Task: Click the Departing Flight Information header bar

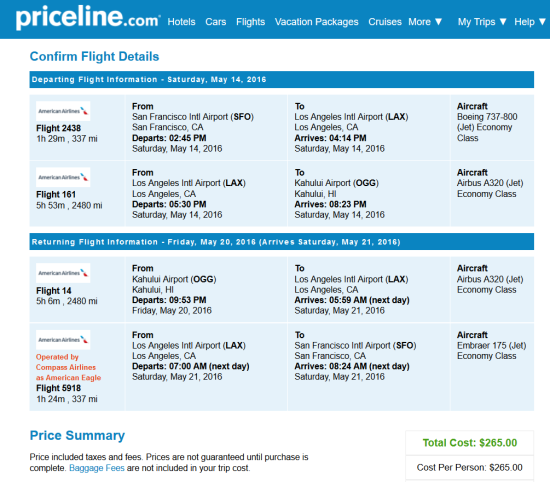Action: pos(282,80)
